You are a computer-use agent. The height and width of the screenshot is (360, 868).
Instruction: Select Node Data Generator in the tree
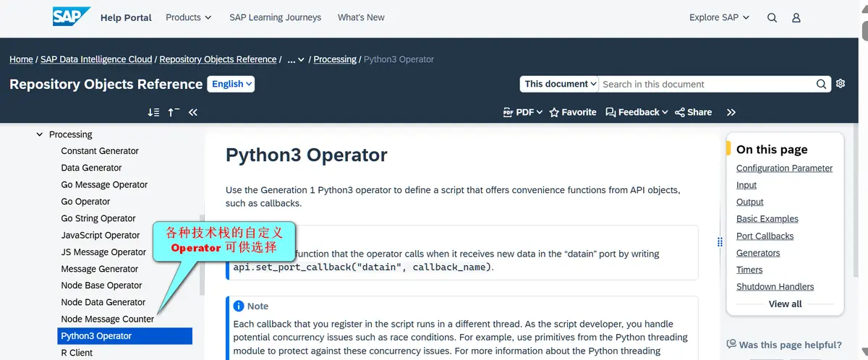pyautogui.click(x=103, y=302)
